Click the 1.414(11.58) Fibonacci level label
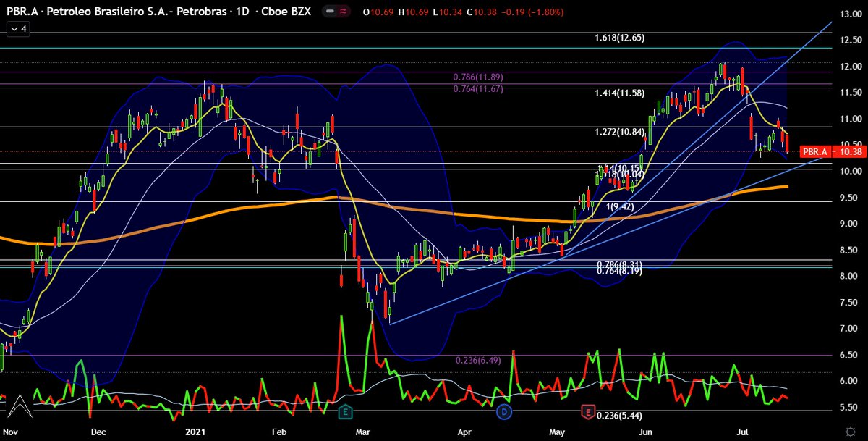 point(619,93)
